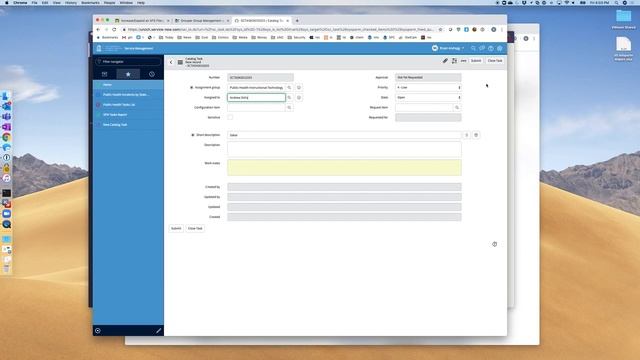Collapse navigator with bottom-left circle icon

pos(98,331)
